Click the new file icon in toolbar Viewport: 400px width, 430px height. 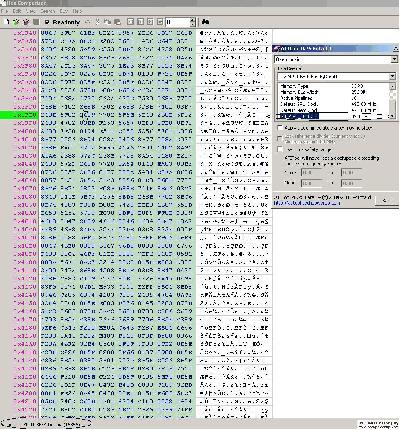[7, 22]
